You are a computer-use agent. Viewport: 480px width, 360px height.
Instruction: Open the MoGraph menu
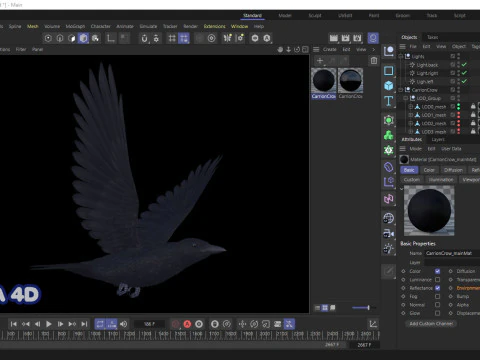pos(75,26)
